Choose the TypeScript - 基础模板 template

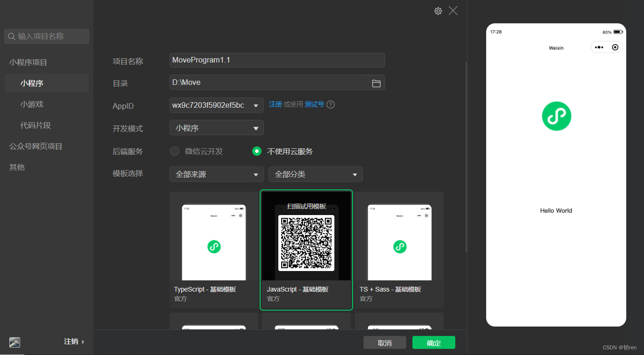pos(214,250)
